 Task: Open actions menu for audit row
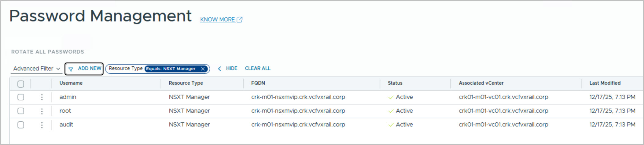(42, 125)
